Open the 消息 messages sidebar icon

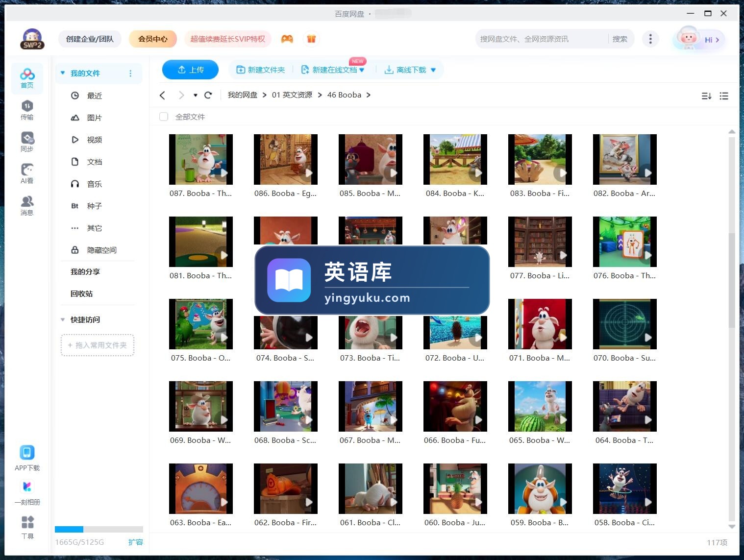(x=27, y=205)
